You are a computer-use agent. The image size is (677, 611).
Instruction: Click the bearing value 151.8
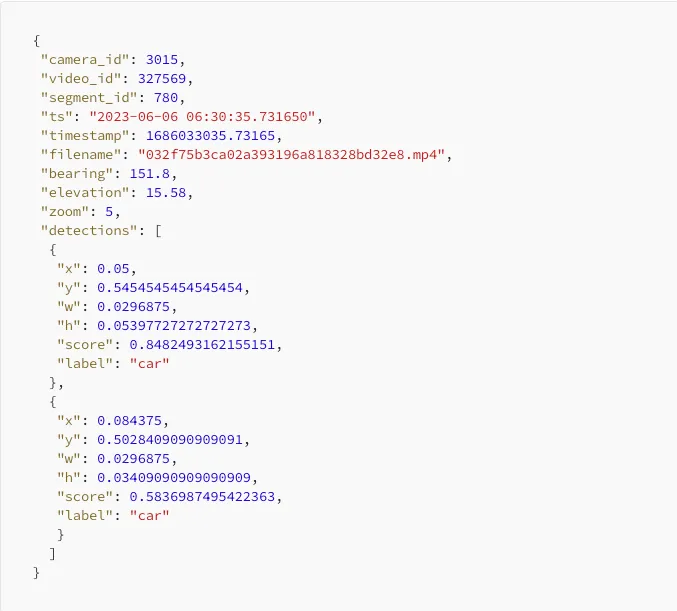[150, 174]
